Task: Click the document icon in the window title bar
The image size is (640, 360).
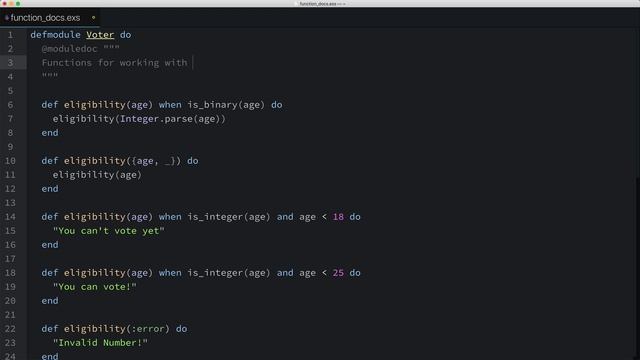Action: (296, 4)
